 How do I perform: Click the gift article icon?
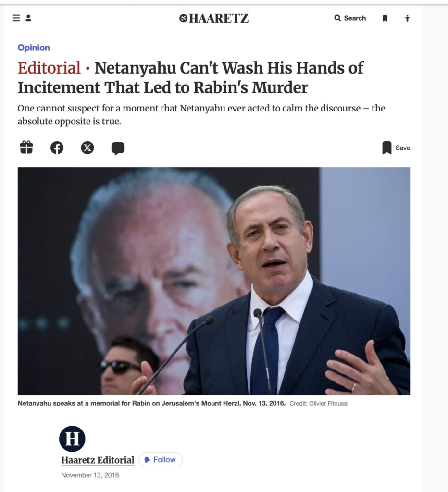pyautogui.click(x=26, y=148)
